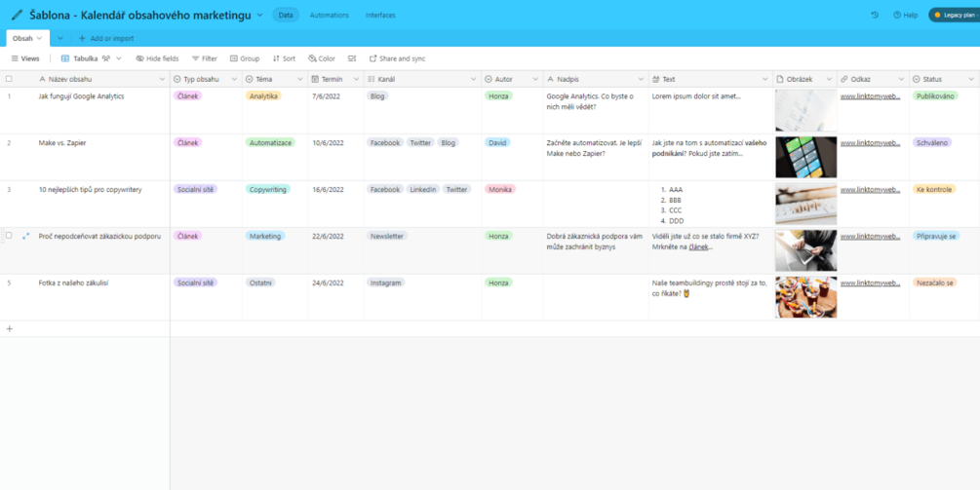
Task: Open base history clock icon
Action: pyautogui.click(x=875, y=15)
